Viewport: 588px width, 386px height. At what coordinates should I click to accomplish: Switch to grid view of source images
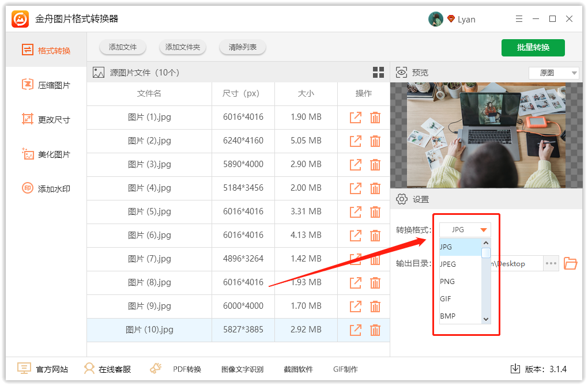(x=378, y=73)
